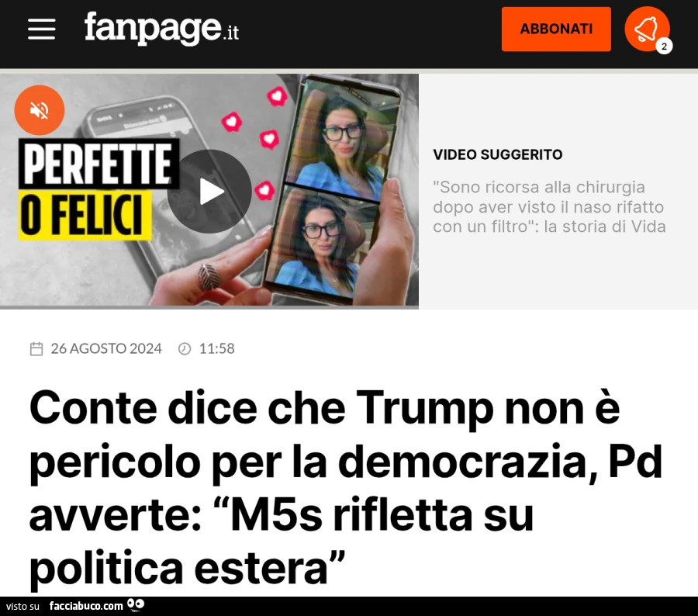Screen dimensions: 698x616
Task: Click the video progress bar
Action: (x=209, y=307)
